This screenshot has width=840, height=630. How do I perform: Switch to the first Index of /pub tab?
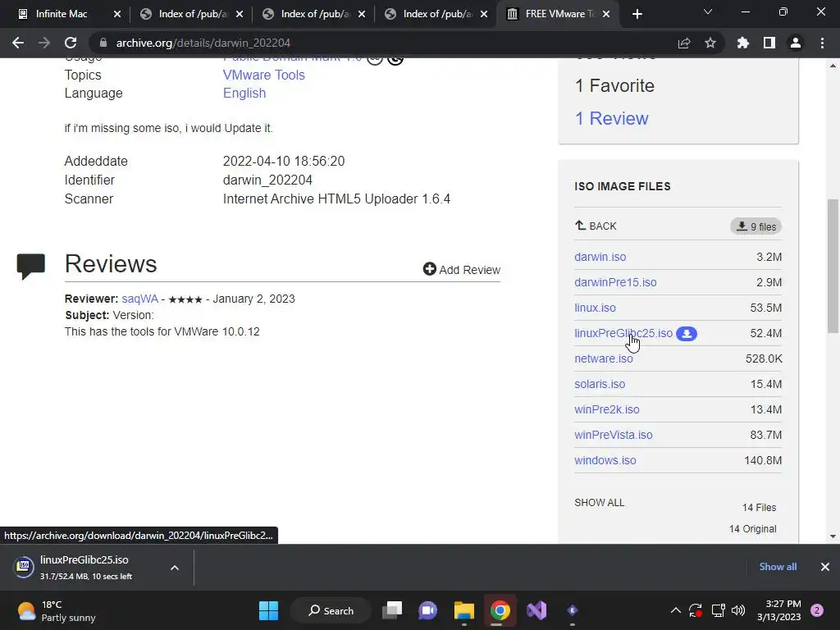pyautogui.click(x=191, y=15)
